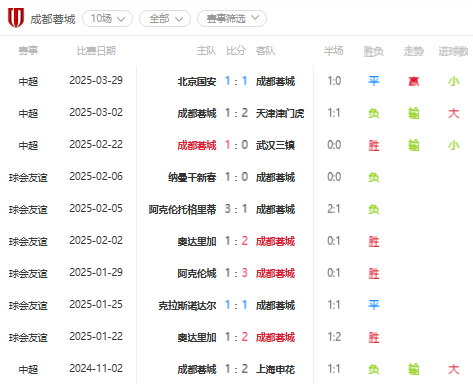Image resolution: width=473 pixels, height=384 pixels.
Task: Click the 胜 result in 武汉三镇 row
Action: [x=374, y=145]
